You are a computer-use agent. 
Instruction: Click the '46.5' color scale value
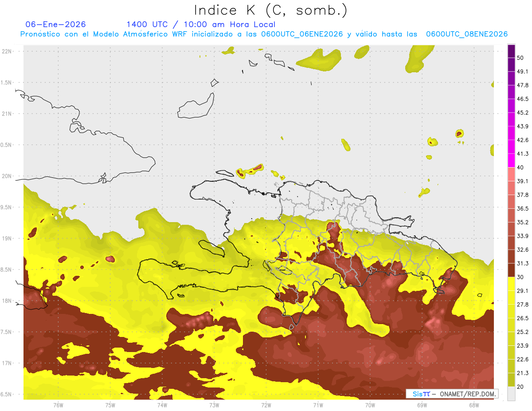pos(523,99)
